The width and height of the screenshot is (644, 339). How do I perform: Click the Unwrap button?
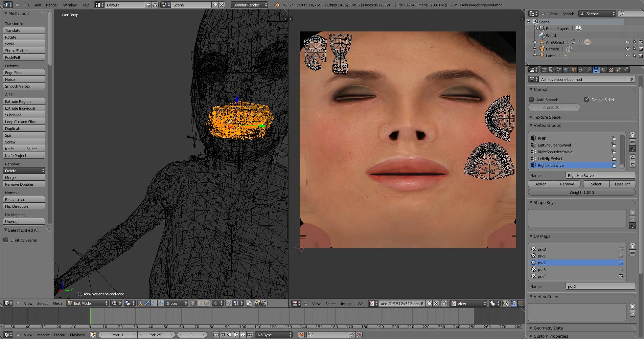pyautogui.click(x=24, y=221)
